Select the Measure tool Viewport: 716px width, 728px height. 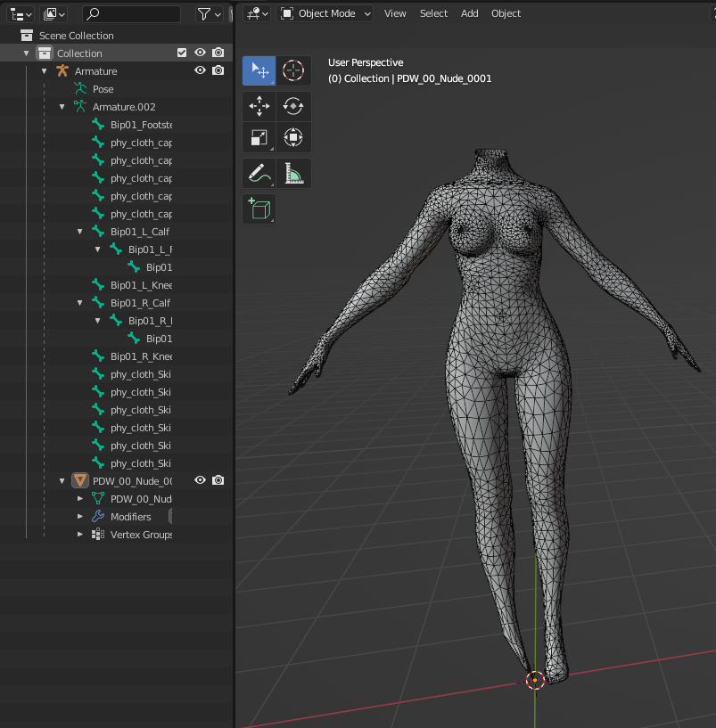(293, 173)
